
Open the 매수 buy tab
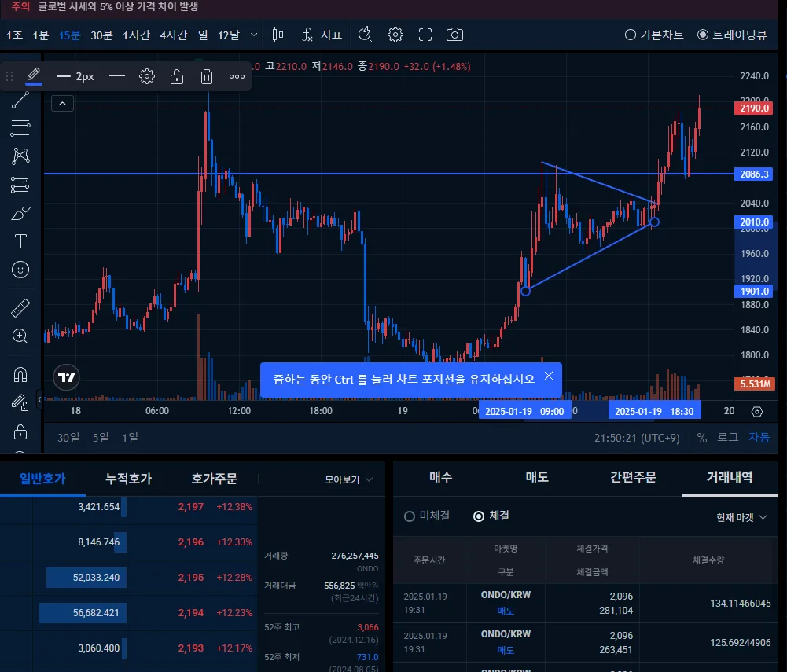pyautogui.click(x=441, y=477)
